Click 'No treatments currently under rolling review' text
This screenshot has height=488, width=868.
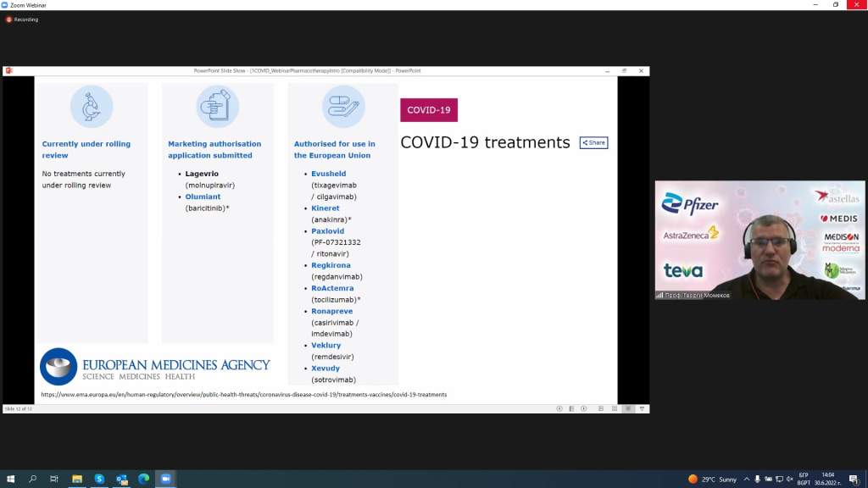click(x=84, y=180)
